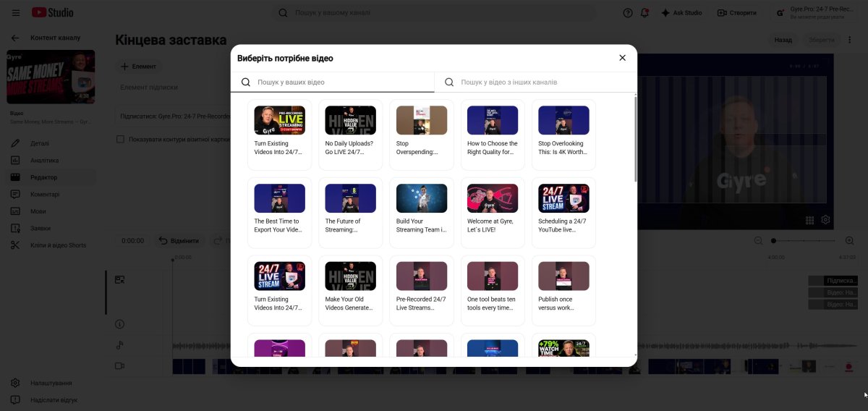Select 'Welcome at Gyre, Let's LIVE!' video
This screenshot has width=868, height=411.
[493, 213]
